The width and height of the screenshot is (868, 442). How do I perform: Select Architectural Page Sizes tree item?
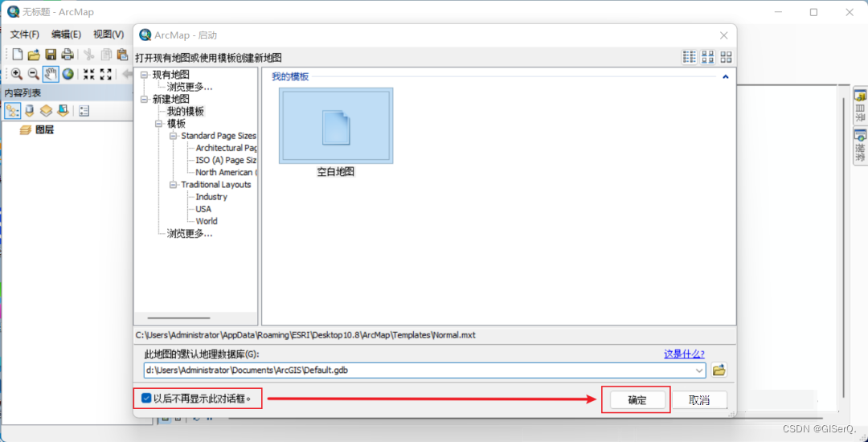pos(227,148)
